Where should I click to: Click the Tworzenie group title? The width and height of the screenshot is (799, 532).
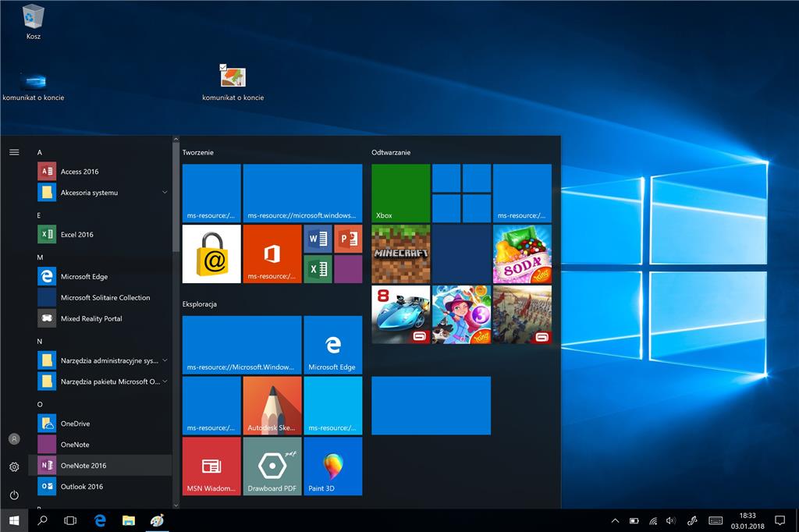point(197,152)
